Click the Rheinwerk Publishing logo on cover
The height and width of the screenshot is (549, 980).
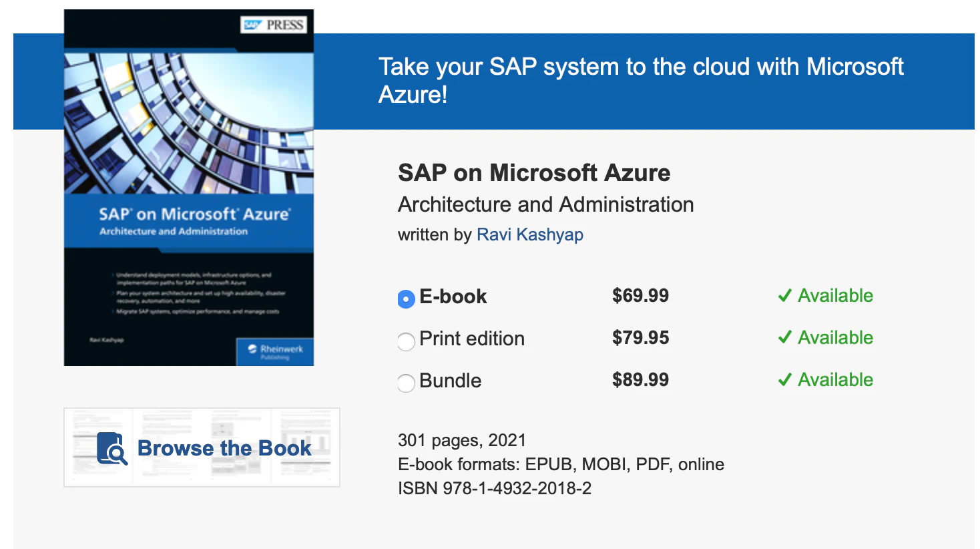pyautogui.click(x=275, y=351)
